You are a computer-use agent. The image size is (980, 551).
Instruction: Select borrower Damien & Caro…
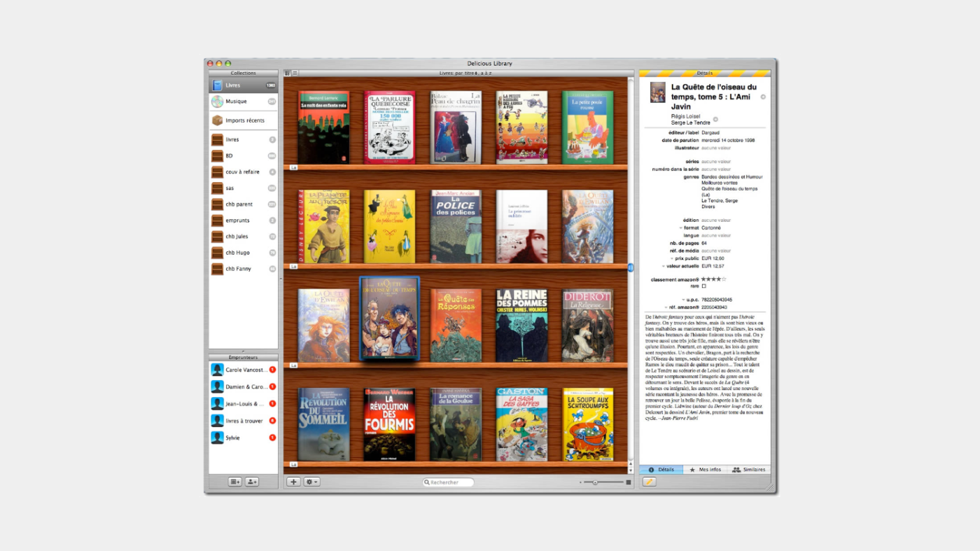tap(243, 386)
